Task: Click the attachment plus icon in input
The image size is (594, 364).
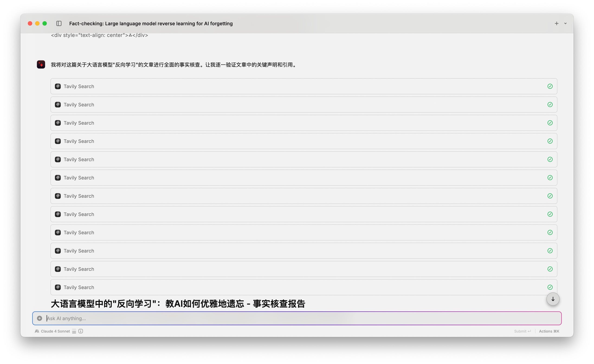Action: pos(39,318)
